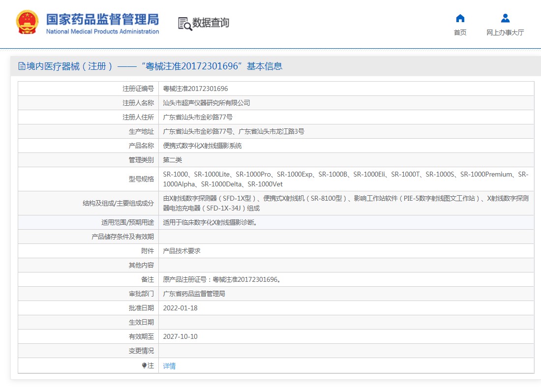Viewport: 541px width, 392px height.
Task: Click approval date 2022-01-18
Action: pos(180,308)
